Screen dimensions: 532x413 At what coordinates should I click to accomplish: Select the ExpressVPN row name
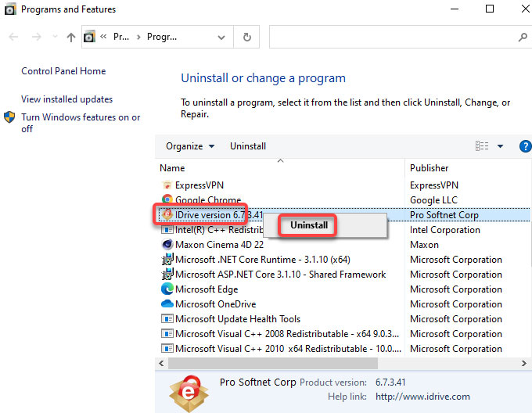199,185
